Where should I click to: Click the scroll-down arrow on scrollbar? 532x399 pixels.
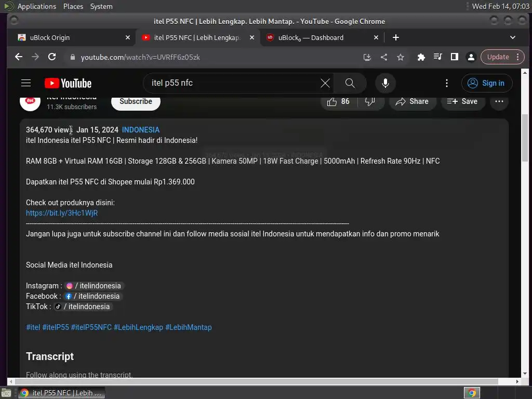525,373
